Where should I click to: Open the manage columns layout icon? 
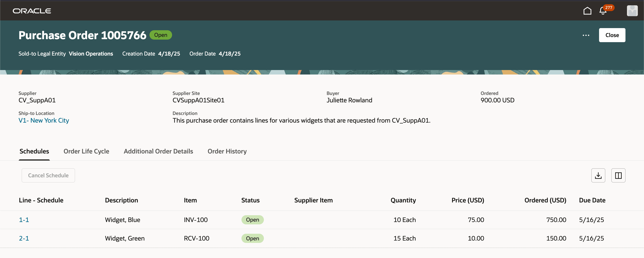pos(618,175)
